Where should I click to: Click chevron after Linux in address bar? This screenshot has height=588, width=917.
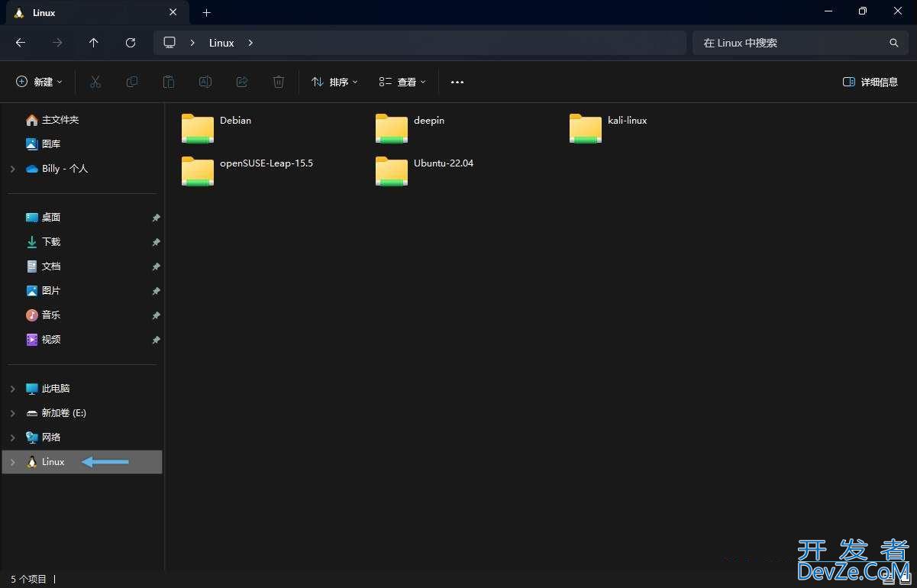tap(250, 43)
